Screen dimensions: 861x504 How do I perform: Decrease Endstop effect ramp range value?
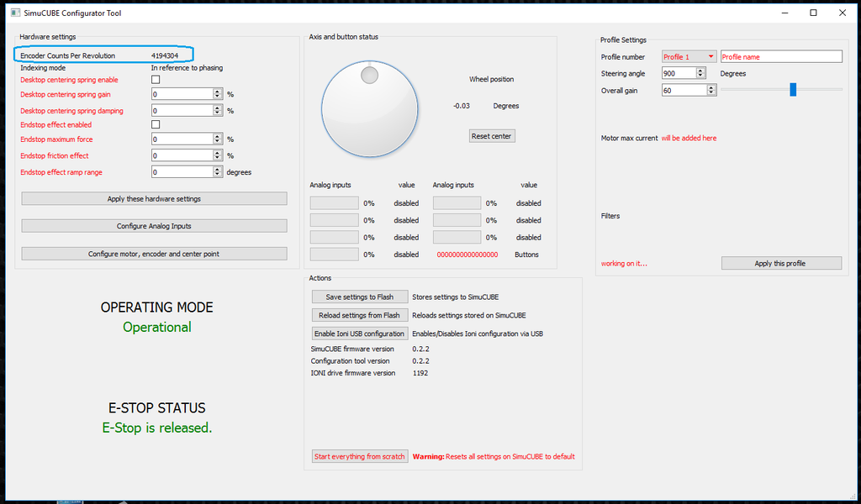[218, 175]
